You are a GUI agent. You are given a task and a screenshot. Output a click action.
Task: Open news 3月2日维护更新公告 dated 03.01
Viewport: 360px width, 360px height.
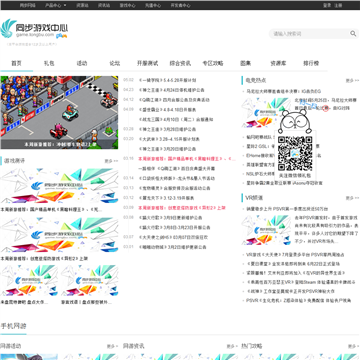click(x=172, y=247)
